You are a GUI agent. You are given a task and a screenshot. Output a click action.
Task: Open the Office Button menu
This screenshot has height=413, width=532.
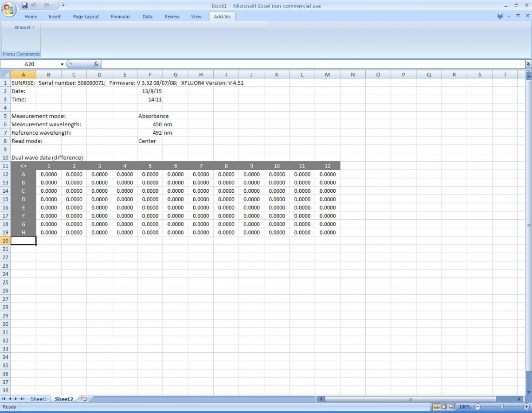pos(8,8)
